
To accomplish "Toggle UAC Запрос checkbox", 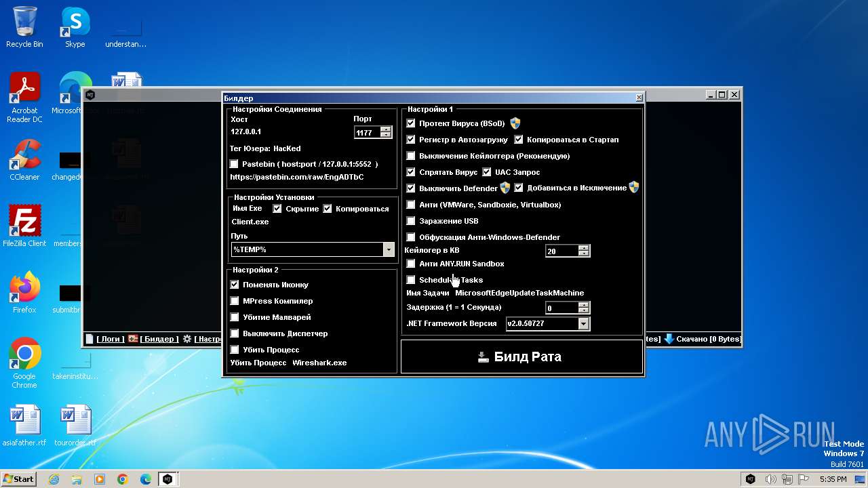I will [x=487, y=172].
